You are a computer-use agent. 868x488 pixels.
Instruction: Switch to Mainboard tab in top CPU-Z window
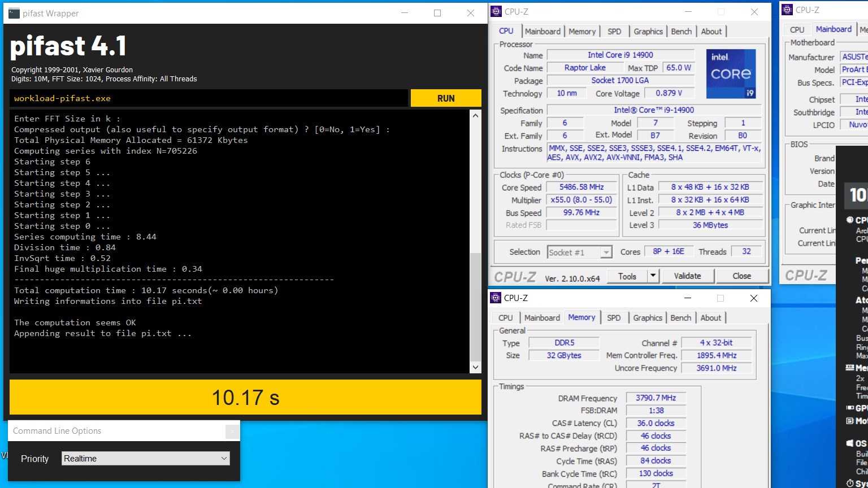pyautogui.click(x=542, y=31)
